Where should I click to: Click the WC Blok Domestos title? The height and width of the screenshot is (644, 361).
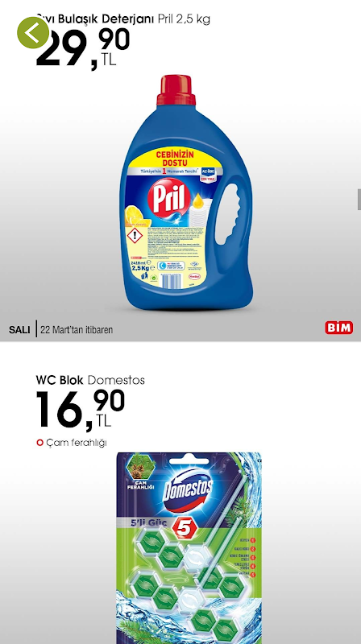(90, 380)
